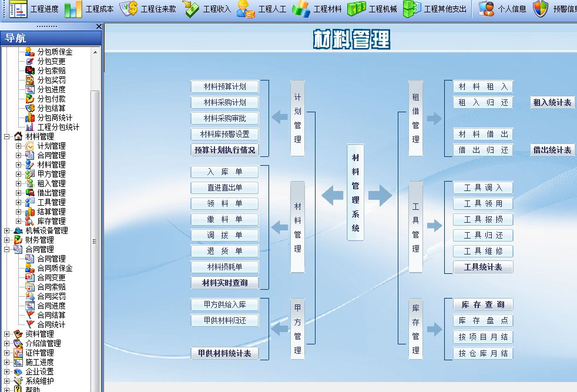Expand the 计划管理 tree node
Viewport: 577px width, 392px height.
(18, 146)
